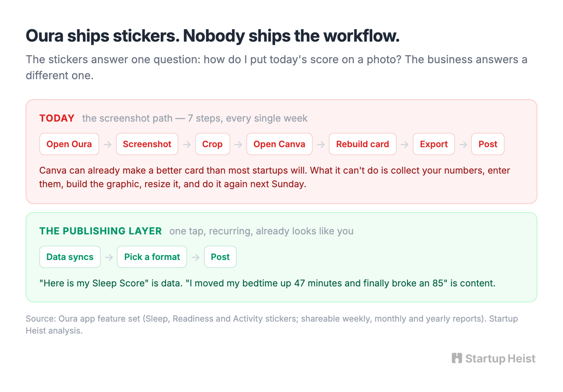563x392 pixels.
Task: Select the Data syncs chip
Action: (x=70, y=257)
